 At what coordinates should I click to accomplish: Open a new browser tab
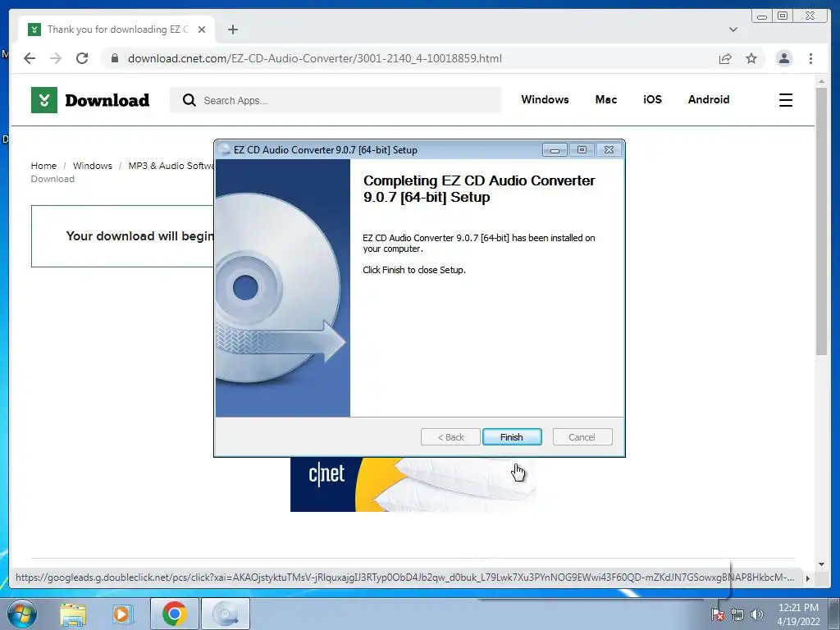[x=232, y=30]
